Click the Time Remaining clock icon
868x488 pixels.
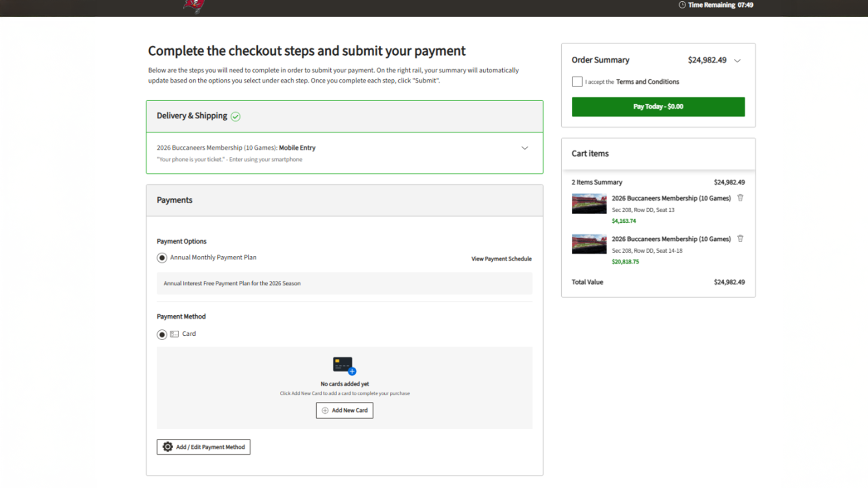tap(682, 5)
